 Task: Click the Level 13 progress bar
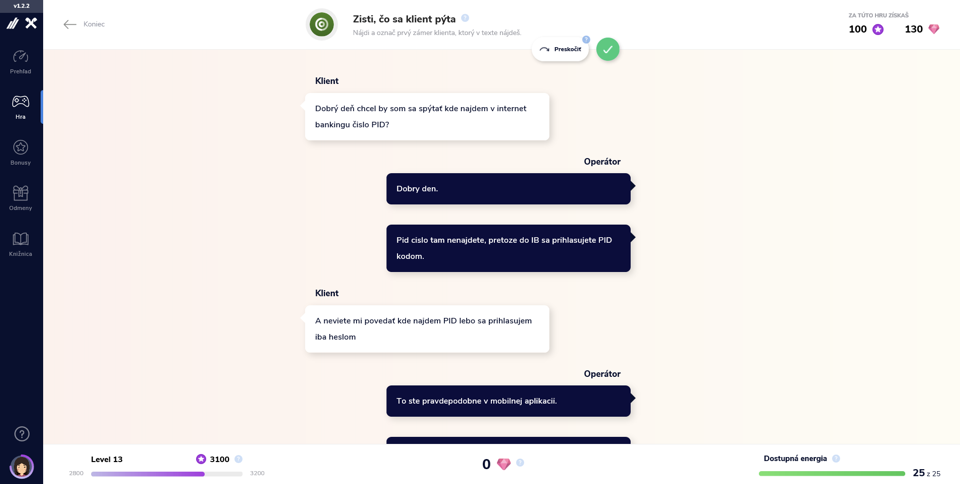click(x=167, y=474)
